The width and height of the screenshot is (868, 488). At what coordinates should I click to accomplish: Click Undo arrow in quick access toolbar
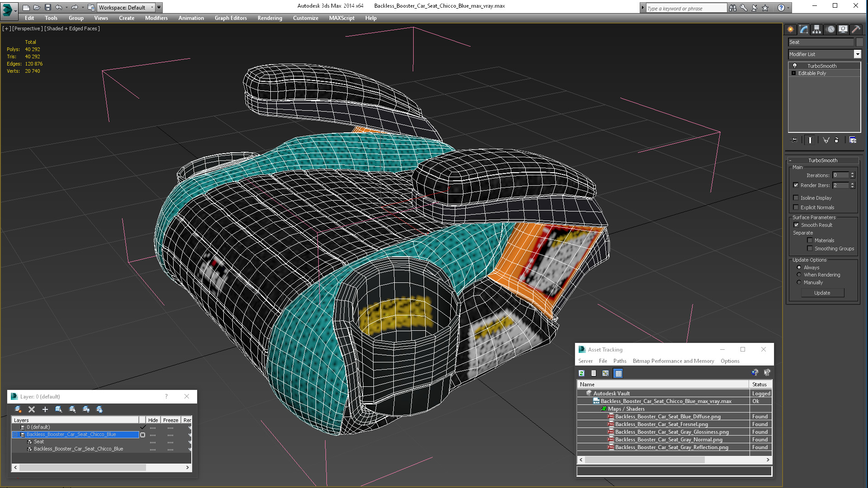pyautogui.click(x=59, y=7)
